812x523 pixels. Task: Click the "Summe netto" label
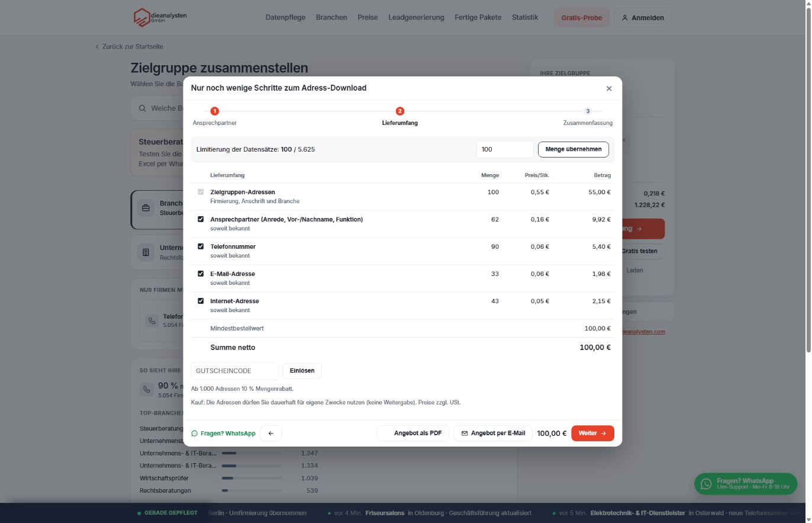233,348
